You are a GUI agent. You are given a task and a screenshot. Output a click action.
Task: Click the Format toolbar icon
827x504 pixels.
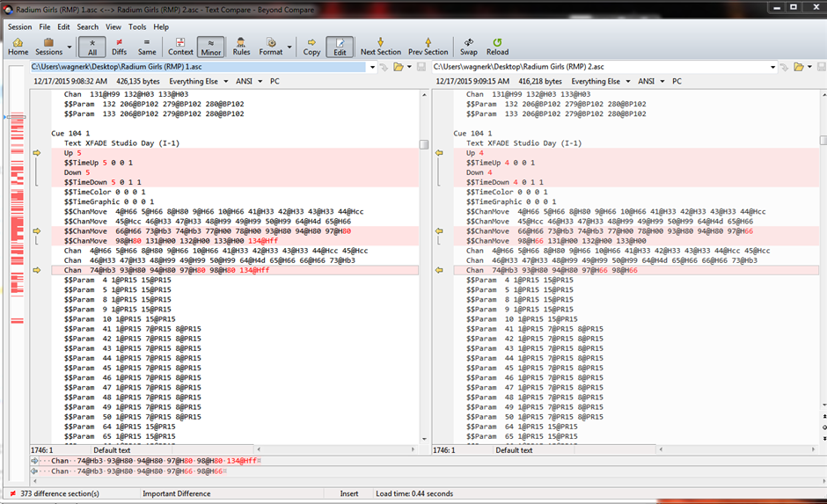tap(271, 47)
